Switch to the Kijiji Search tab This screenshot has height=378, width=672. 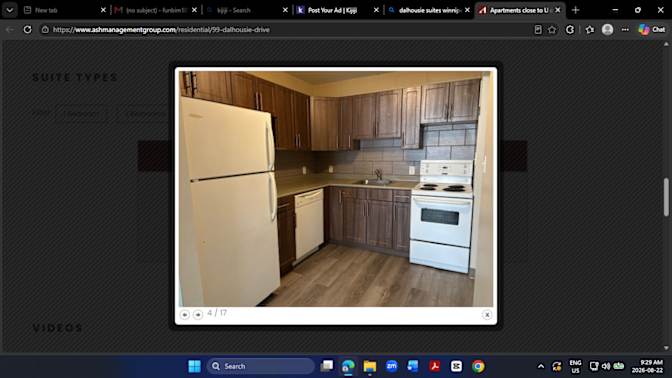coord(244,10)
